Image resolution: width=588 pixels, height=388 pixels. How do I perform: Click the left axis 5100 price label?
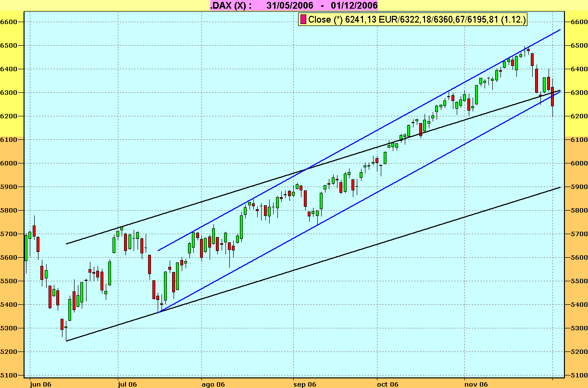[x=9, y=375]
